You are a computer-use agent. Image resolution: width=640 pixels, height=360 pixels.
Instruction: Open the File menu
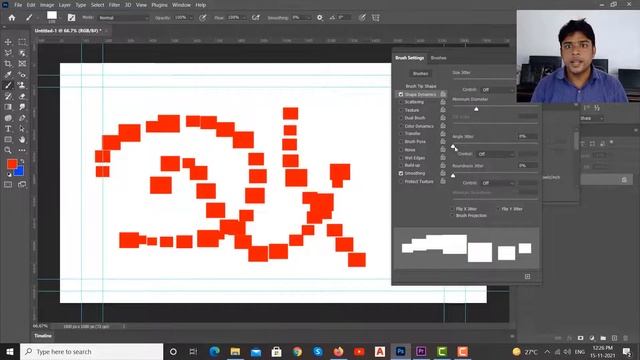coord(18,5)
